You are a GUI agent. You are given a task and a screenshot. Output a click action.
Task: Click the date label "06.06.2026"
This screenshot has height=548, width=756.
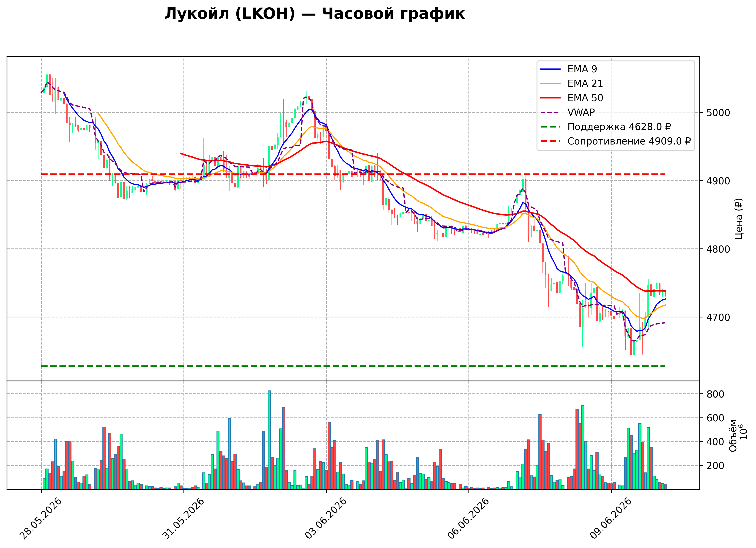pos(468,519)
